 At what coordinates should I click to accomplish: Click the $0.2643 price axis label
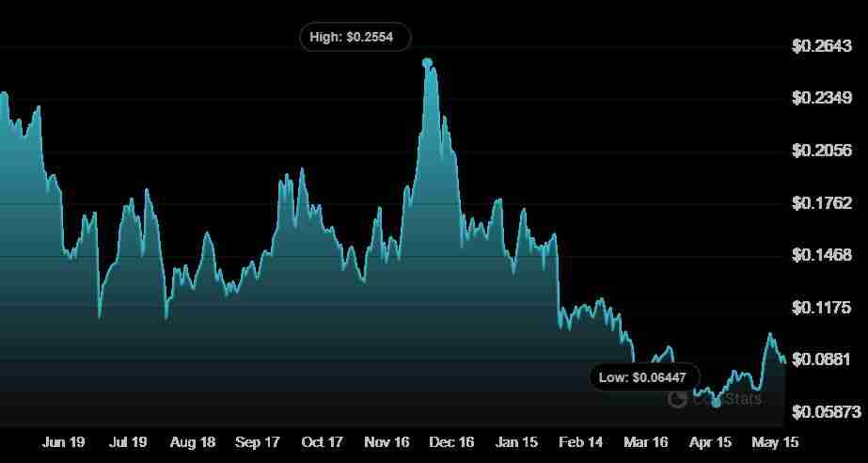pyautogui.click(x=821, y=45)
